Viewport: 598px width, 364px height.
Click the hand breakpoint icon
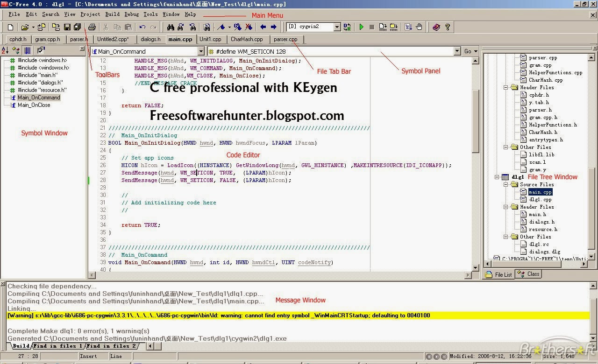tap(419, 27)
